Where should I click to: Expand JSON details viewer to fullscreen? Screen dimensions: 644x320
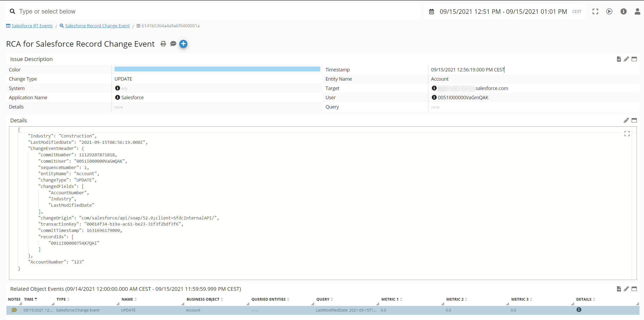(x=627, y=134)
